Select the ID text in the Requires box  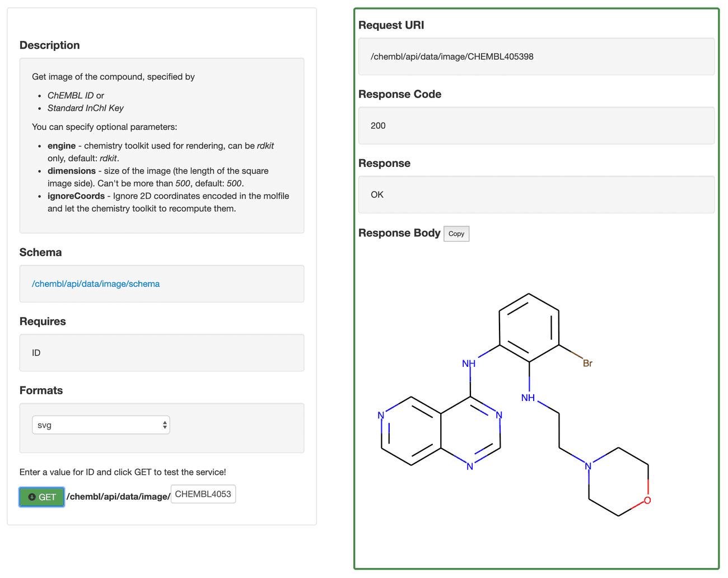(36, 352)
